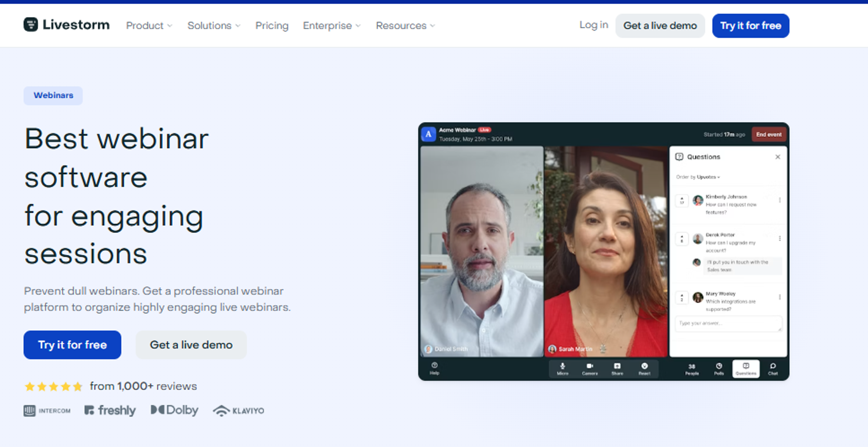This screenshot has width=868, height=447.
Task: Close the Questions panel
Action: tap(778, 157)
